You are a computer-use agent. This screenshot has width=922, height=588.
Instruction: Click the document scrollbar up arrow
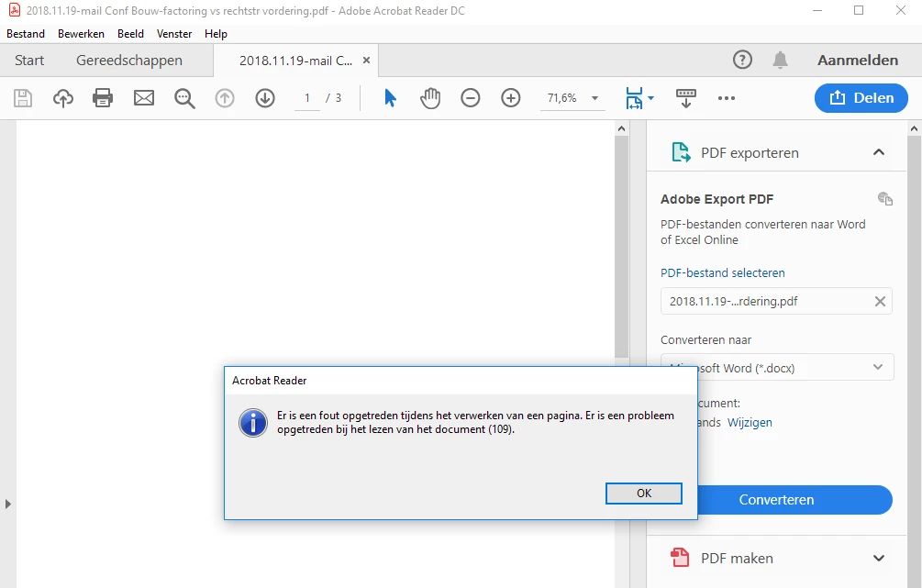point(621,128)
